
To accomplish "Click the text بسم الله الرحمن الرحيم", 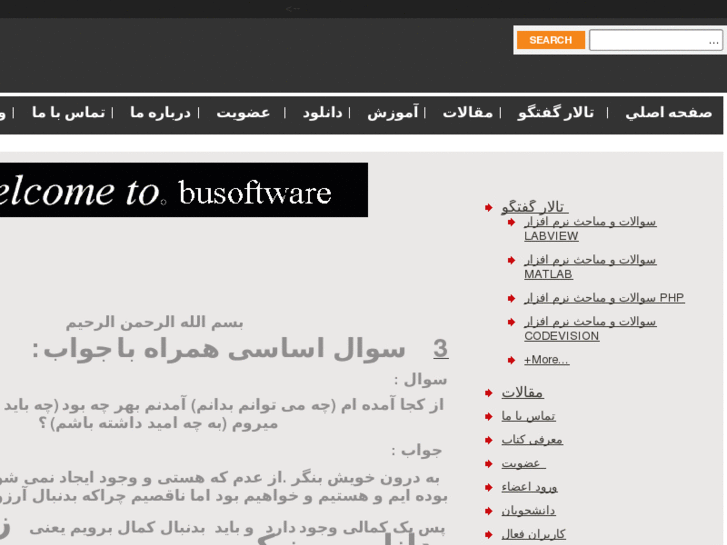I will (x=154, y=322).
